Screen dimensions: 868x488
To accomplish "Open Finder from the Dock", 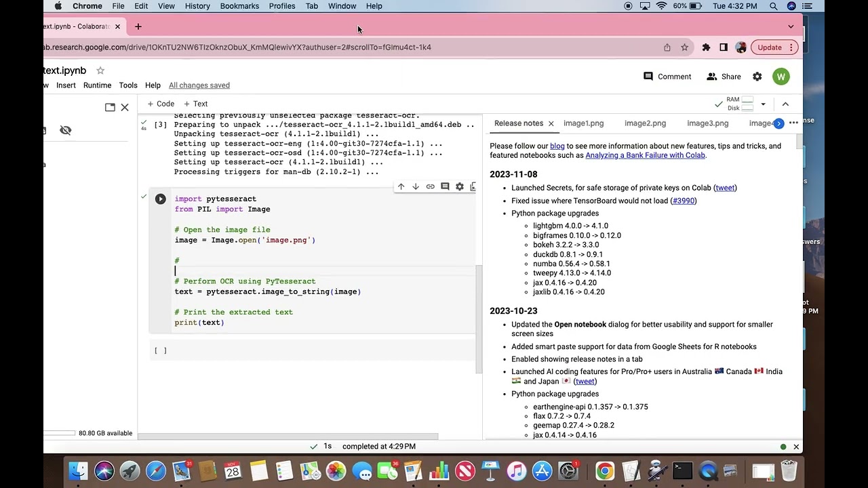I will 79,470.
